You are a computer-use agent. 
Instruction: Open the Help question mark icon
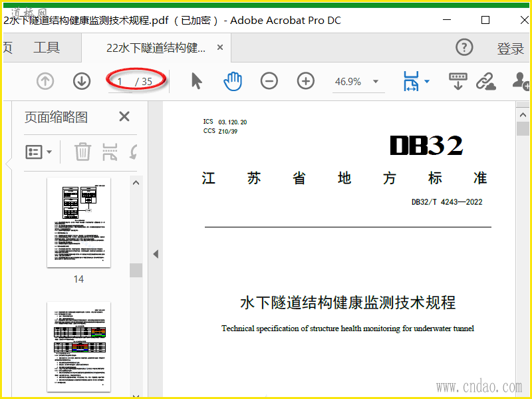[x=464, y=47]
